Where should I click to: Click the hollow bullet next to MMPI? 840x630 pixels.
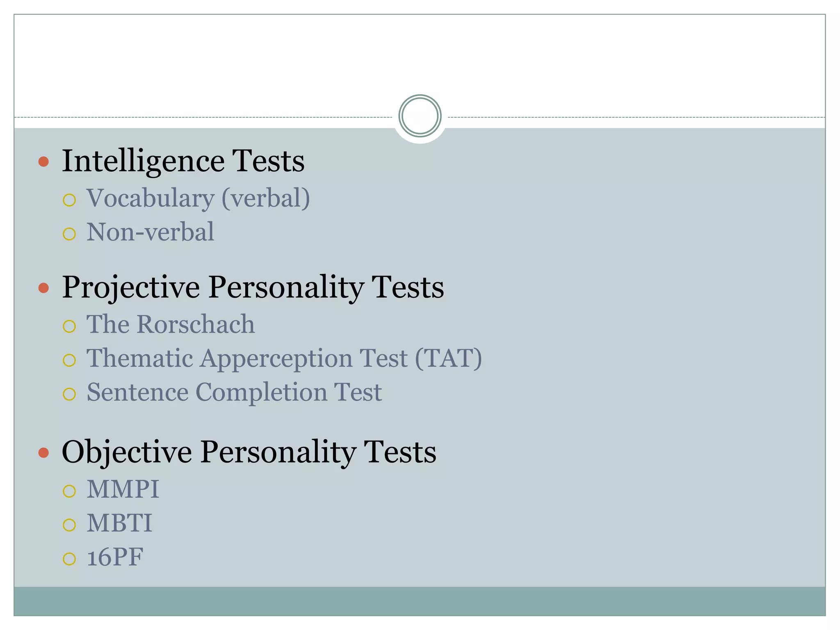[69, 491]
